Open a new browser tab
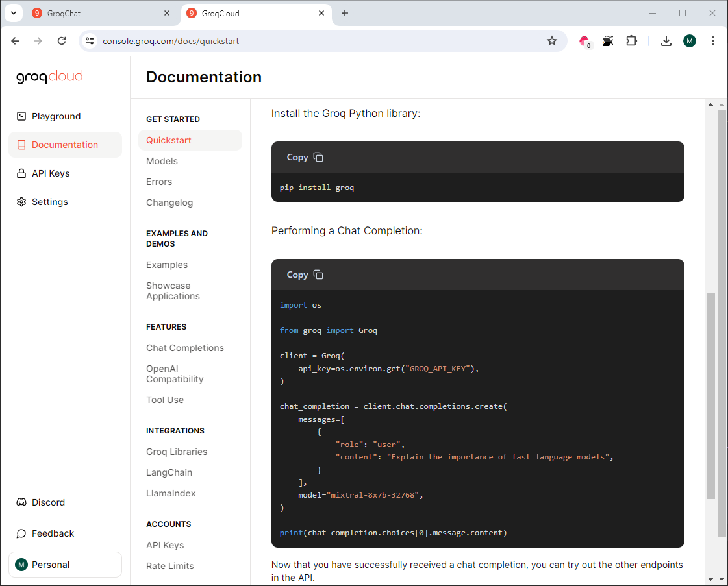The image size is (728, 586). pos(344,13)
